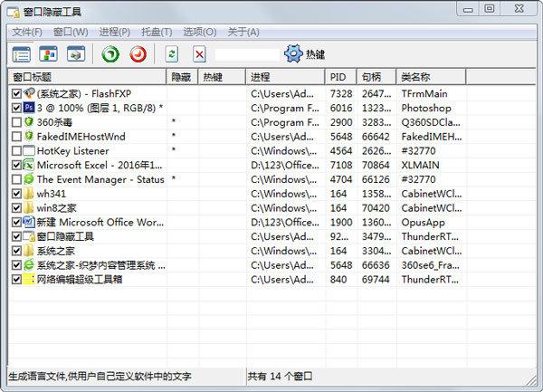Click the 360 browser row icon
543x392 pixels.
29,265
